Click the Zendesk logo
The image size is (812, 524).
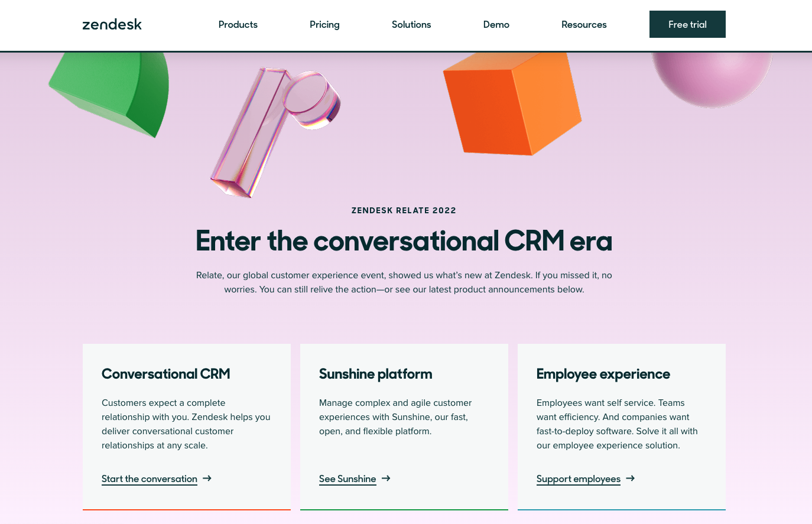(112, 24)
